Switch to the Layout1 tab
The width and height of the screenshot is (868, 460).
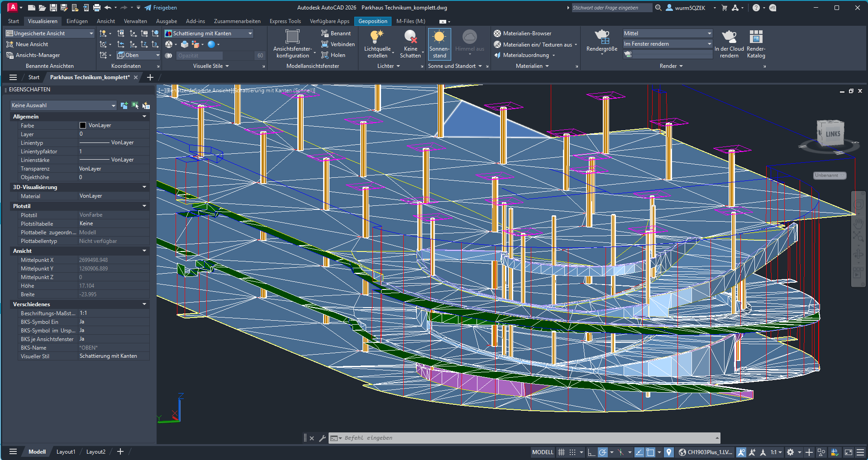[x=66, y=452]
